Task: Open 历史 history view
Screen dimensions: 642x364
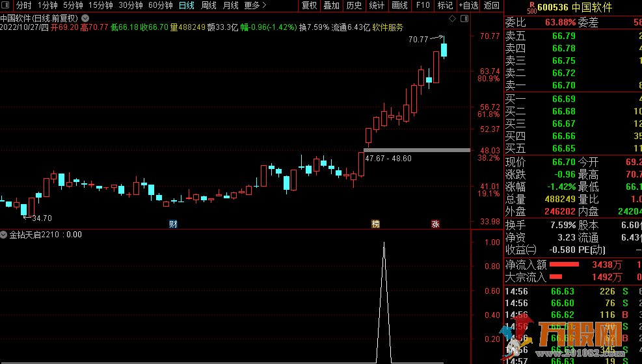Action: pos(354,5)
